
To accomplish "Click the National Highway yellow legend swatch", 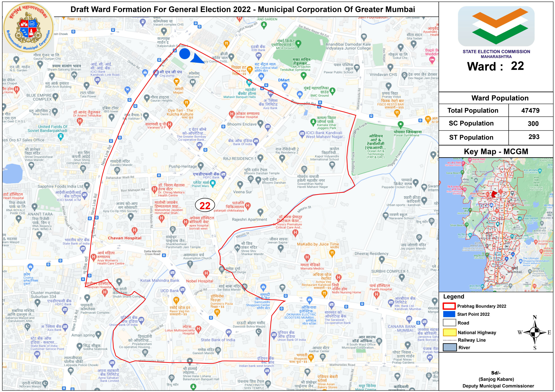I will coord(449,332).
